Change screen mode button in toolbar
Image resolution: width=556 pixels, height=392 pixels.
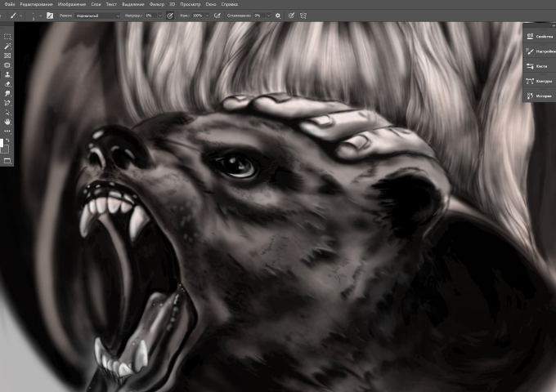coord(7,161)
